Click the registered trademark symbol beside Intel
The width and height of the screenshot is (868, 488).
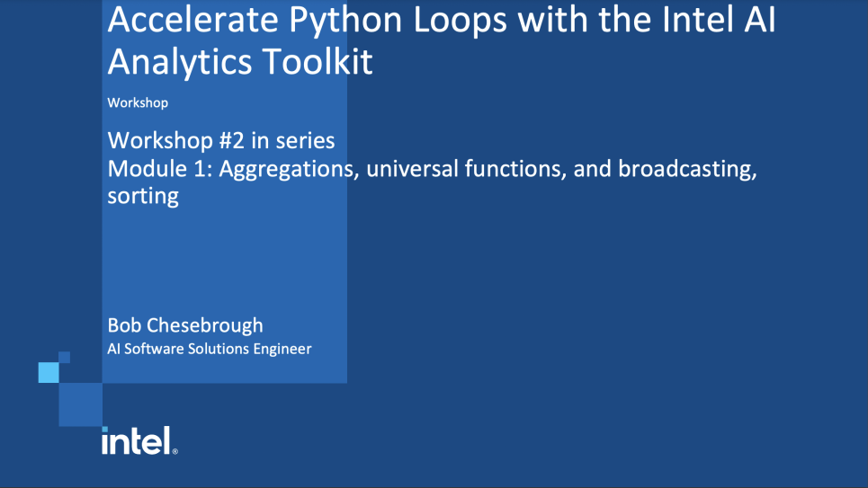coord(174,451)
